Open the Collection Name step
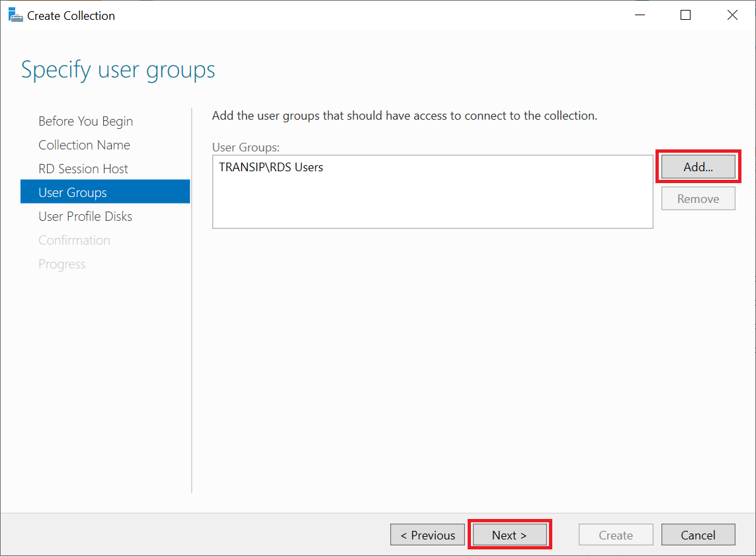The width and height of the screenshot is (756, 556). [x=84, y=145]
